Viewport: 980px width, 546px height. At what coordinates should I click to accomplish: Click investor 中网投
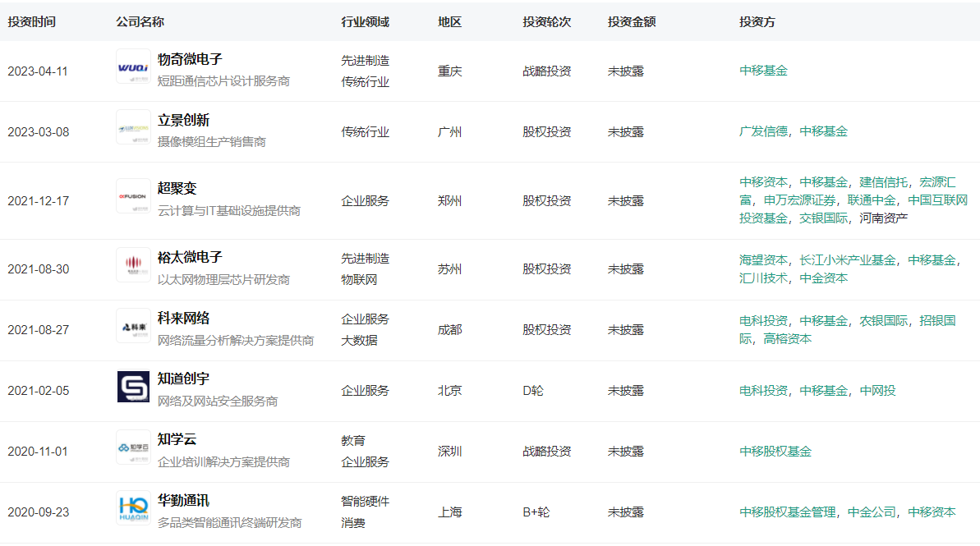(x=878, y=391)
